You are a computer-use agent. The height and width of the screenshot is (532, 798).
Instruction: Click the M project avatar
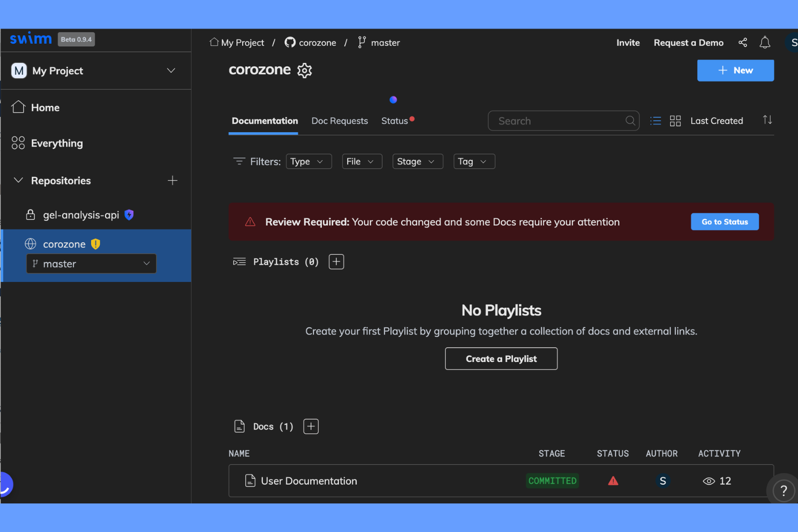(19, 71)
